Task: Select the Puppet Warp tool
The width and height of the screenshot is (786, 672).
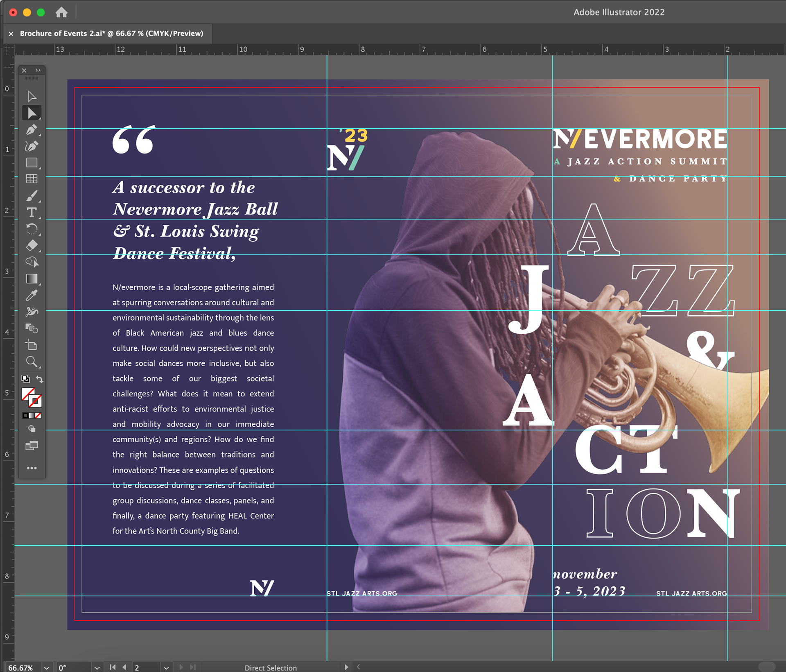Action: point(32,312)
